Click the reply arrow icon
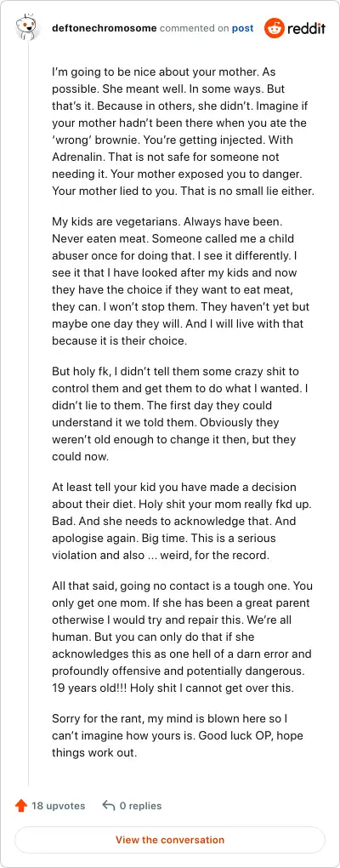 (x=108, y=805)
